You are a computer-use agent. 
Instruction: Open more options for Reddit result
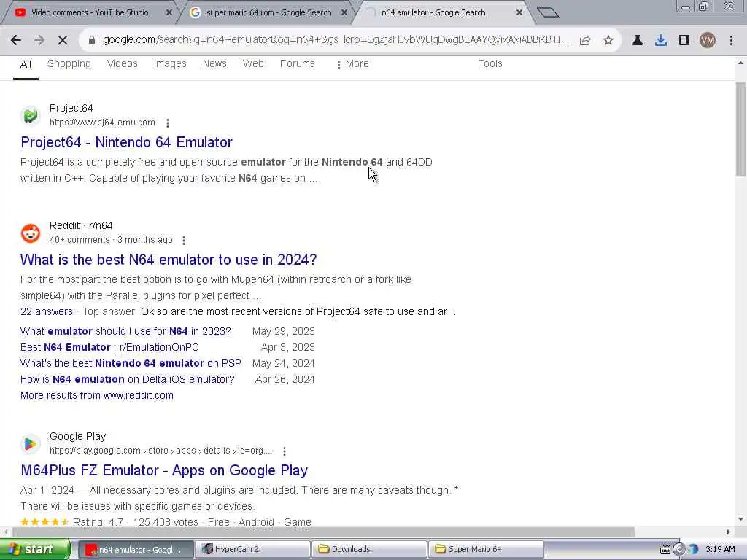pyautogui.click(x=184, y=241)
